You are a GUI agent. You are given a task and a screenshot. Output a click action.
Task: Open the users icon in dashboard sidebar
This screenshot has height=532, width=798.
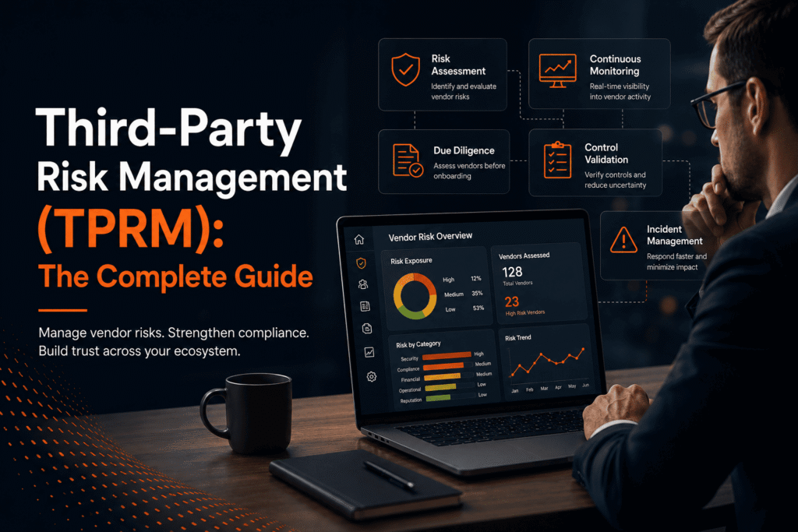pos(363,284)
